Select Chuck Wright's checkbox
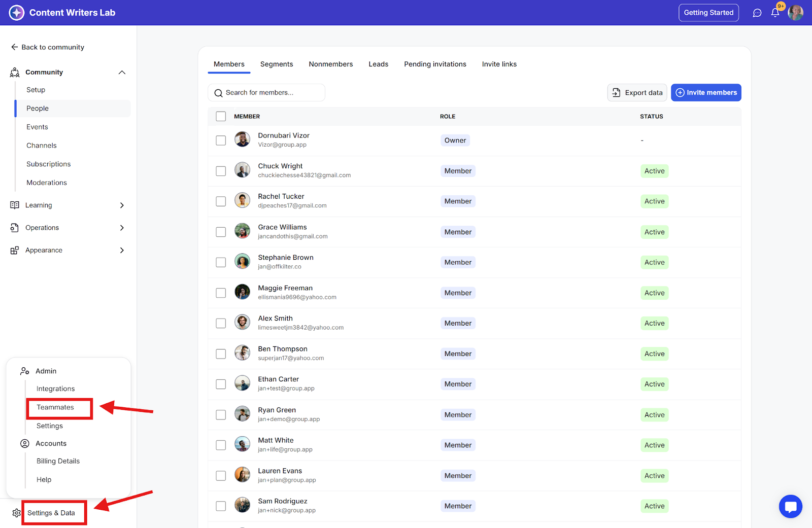812x528 pixels. point(221,171)
